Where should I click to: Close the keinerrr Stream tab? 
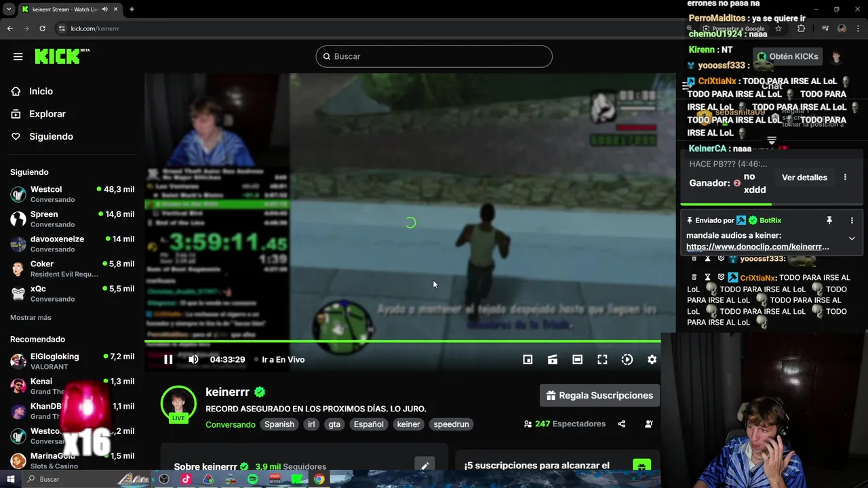[x=116, y=9]
